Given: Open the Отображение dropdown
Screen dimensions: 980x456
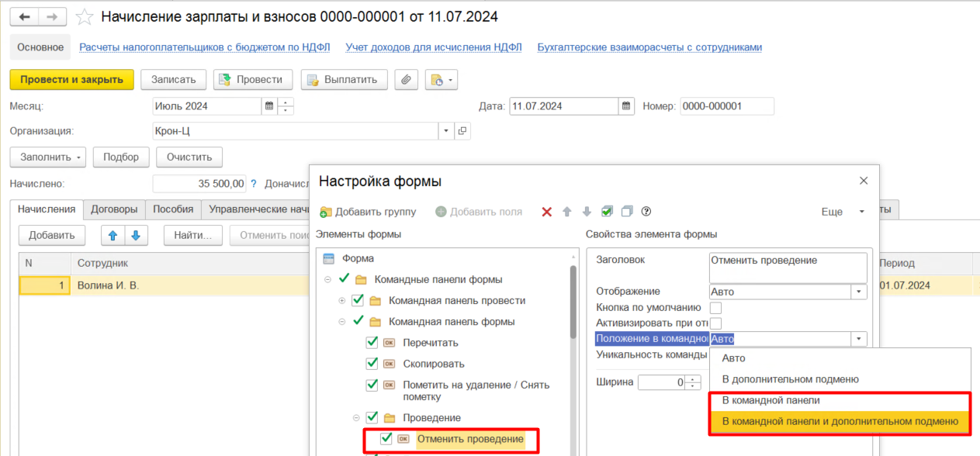Looking at the screenshot, I should (859, 292).
